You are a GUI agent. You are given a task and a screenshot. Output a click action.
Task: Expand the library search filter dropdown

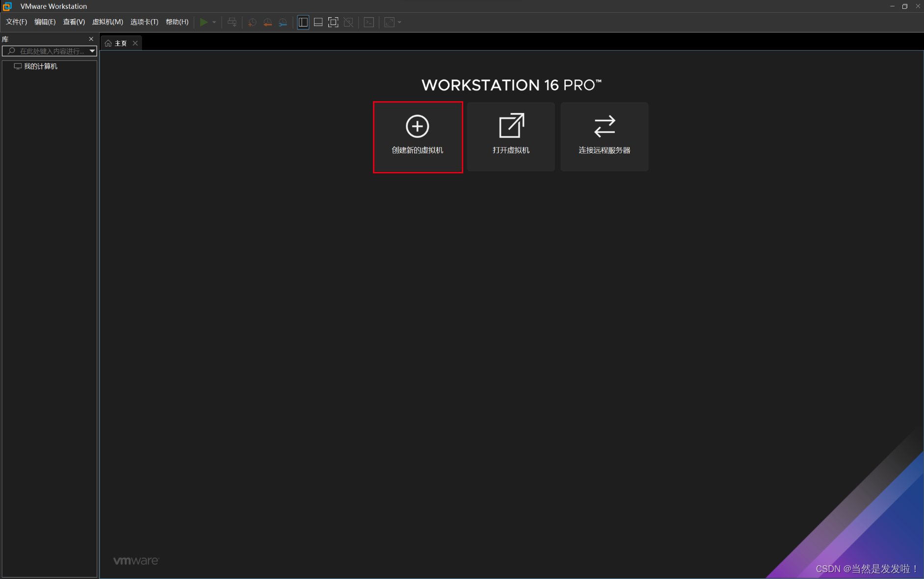tap(92, 51)
